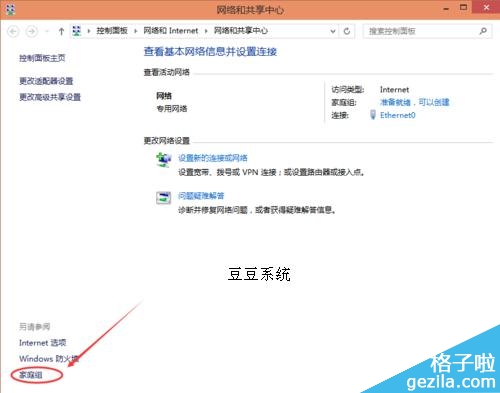Open Windows 防火墙 link
Viewport: 500px width, 393px height.
(x=49, y=359)
